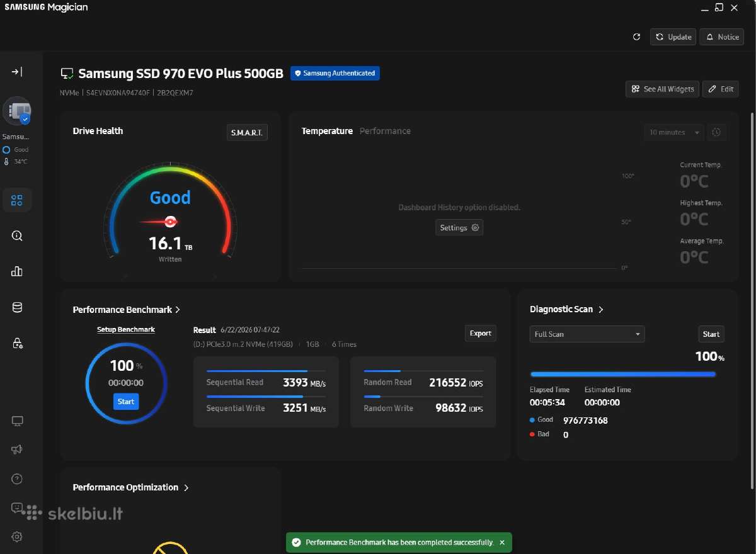Screen dimensions: 756x554
Task: Click the Random Write value 98632
Action: (x=451, y=408)
